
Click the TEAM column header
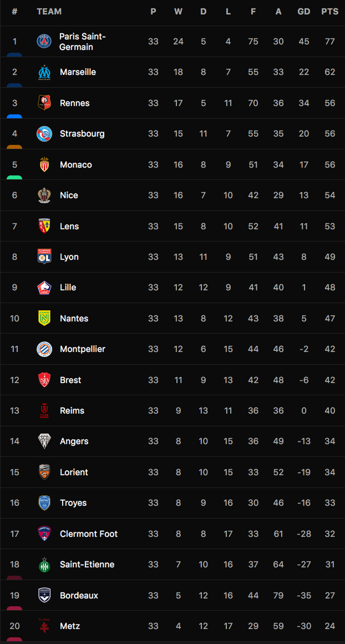[x=49, y=12]
